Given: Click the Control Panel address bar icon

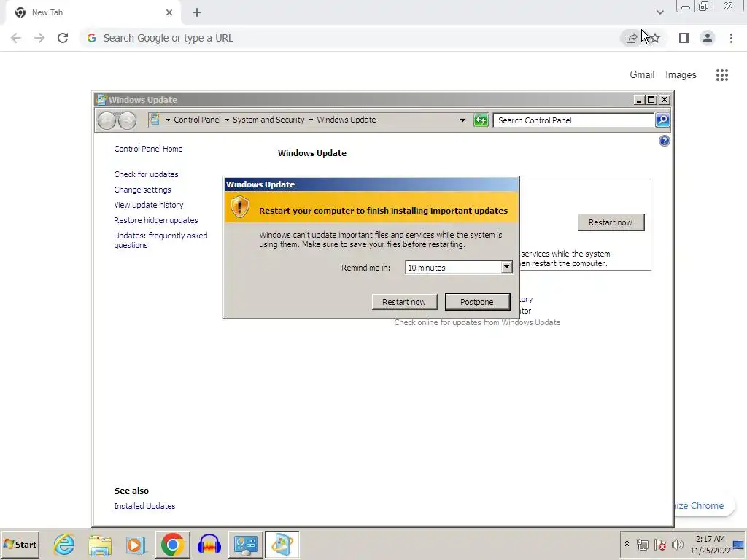Looking at the screenshot, I should tap(155, 120).
